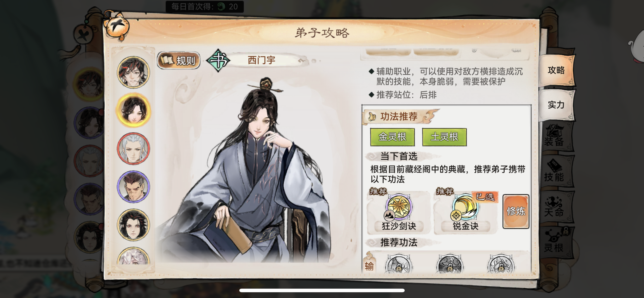Viewport: 644px width, 298px height.
Task: Select the 锐金诀 skill icon
Action: [465, 207]
